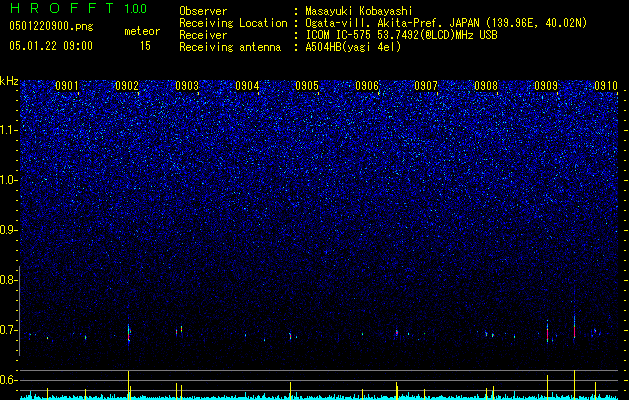Click the 'meteor' count label

click(142, 31)
